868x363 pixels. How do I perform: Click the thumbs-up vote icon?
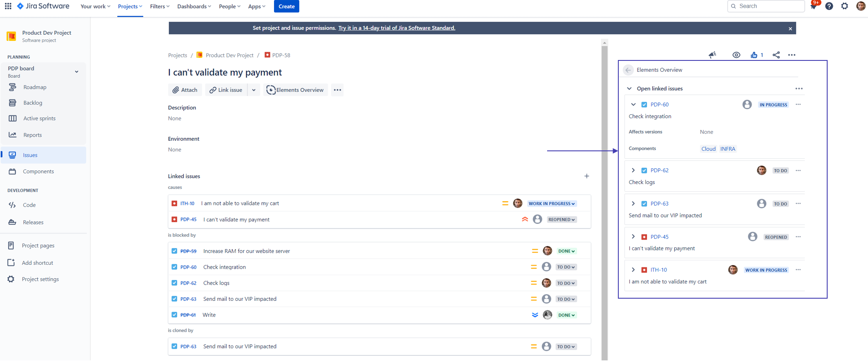coord(754,55)
